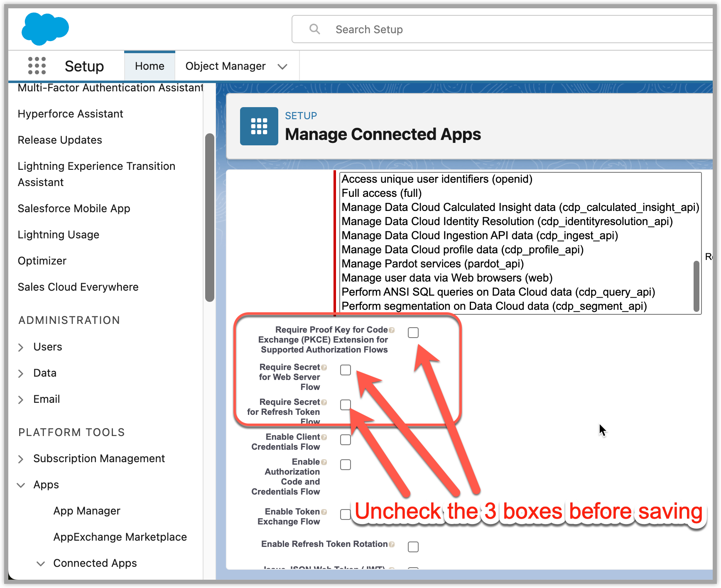Enable Refresh Token Rotation checkbox
Screen dimensions: 721x588
click(x=413, y=547)
